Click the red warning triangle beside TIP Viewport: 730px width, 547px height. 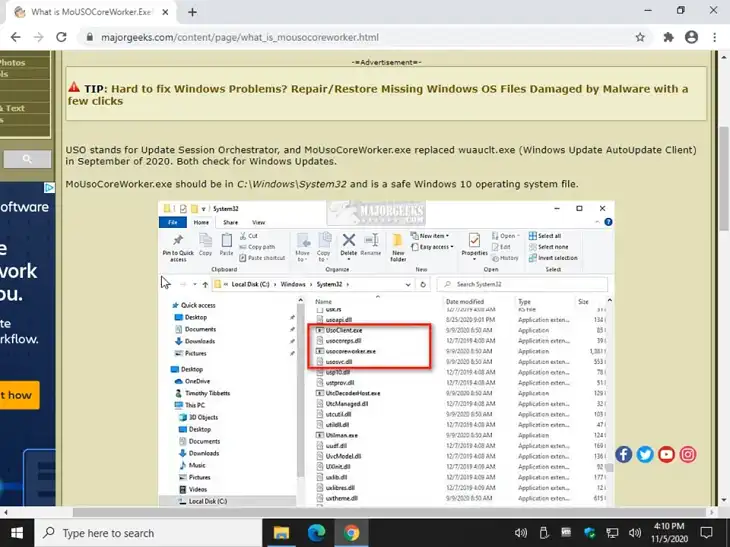click(74, 87)
